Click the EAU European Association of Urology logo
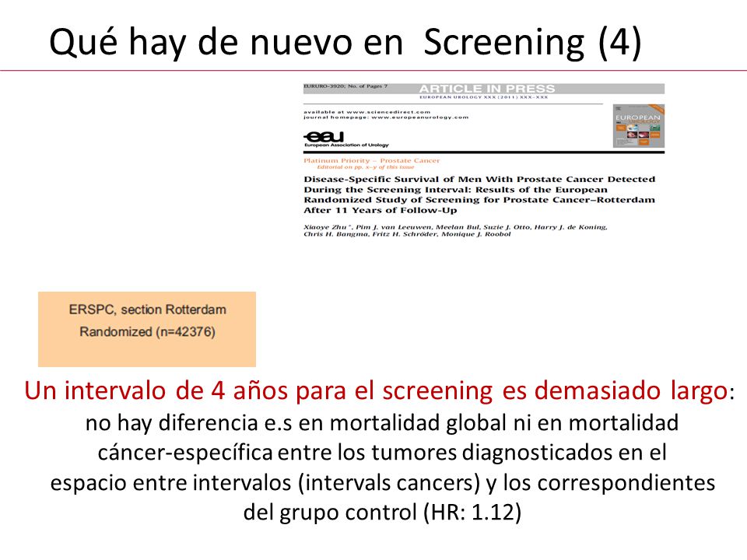 346,139
